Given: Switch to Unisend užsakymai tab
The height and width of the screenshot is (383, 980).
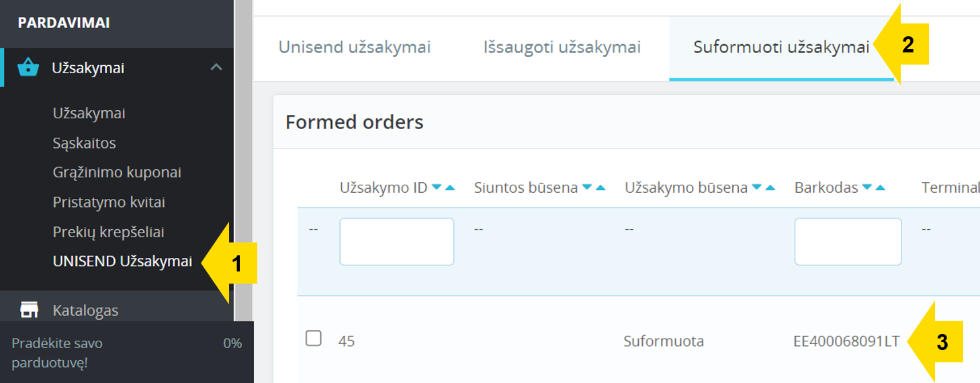Looking at the screenshot, I should 355,48.
